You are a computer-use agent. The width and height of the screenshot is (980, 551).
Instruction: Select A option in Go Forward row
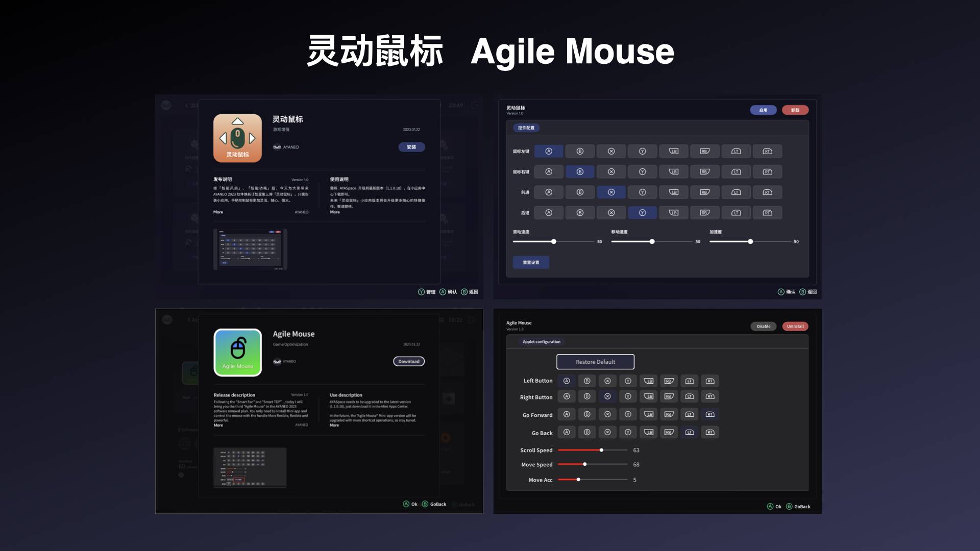click(567, 414)
